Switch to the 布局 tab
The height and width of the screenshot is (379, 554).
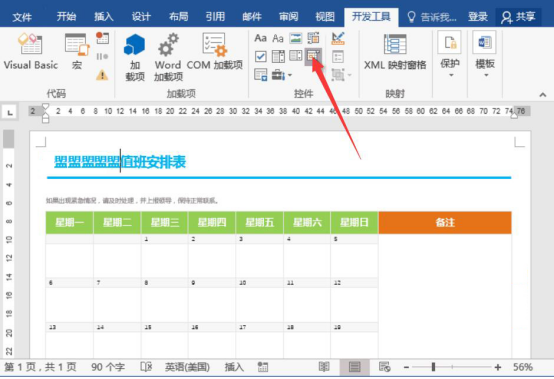[x=178, y=16]
